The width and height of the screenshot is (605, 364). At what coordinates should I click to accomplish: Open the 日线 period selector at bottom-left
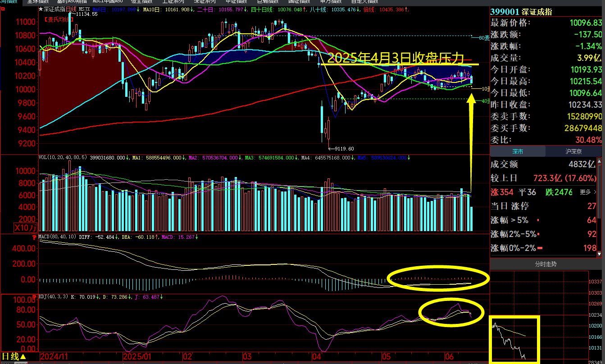[13, 357]
